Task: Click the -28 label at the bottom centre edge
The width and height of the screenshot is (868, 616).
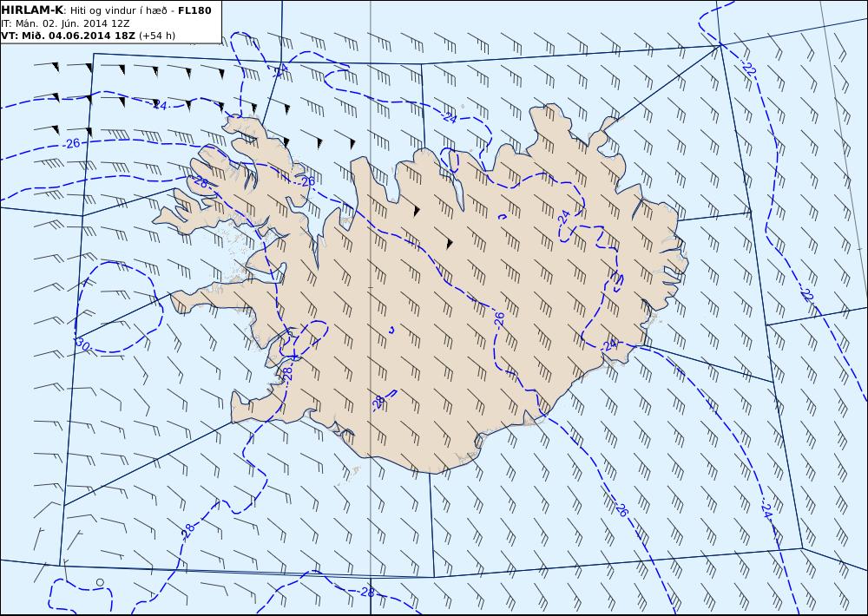Action: 366,593
